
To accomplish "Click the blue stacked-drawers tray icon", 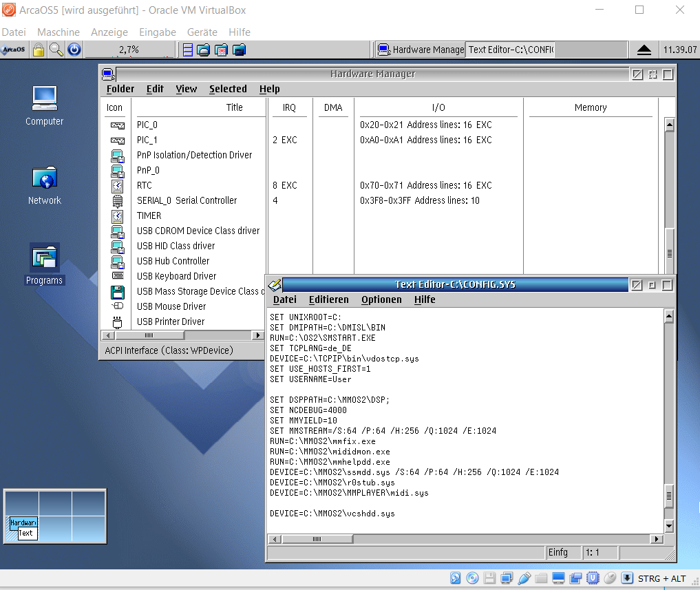I will point(188,50).
